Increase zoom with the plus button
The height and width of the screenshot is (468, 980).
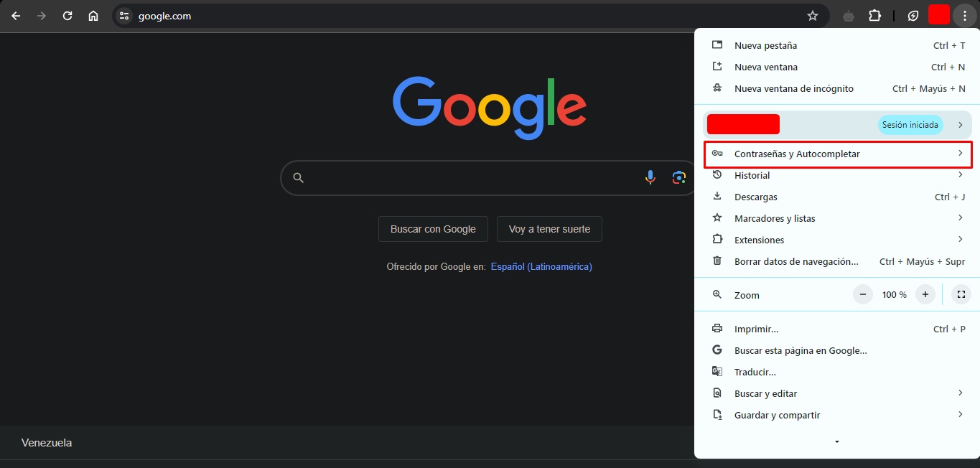point(925,294)
